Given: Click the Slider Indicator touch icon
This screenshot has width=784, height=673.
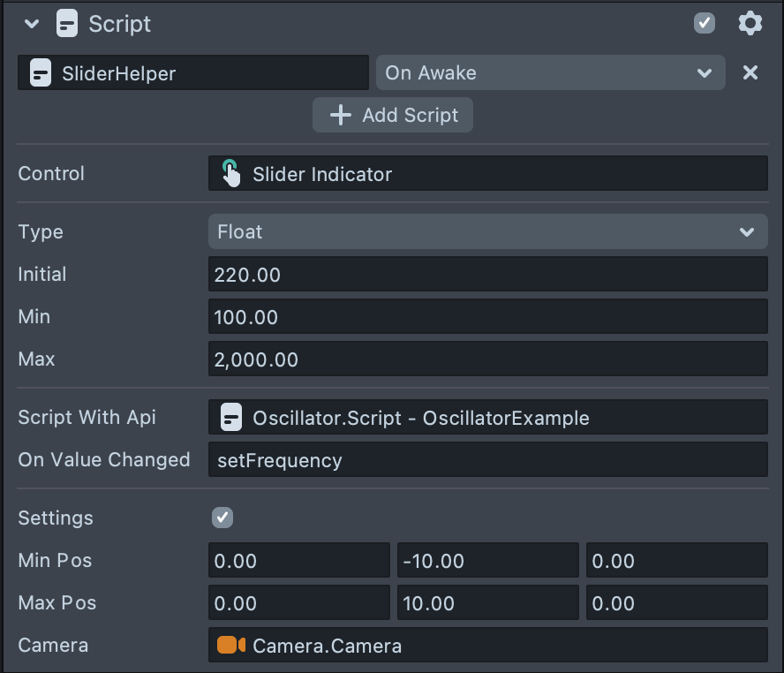Looking at the screenshot, I should [x=230, y=174].
